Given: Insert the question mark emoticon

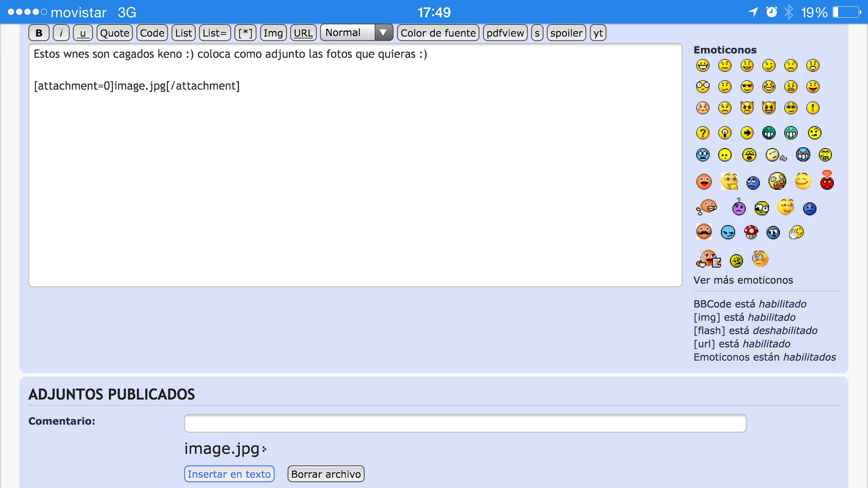Looking at the screenshot, I should coord(702,133).
